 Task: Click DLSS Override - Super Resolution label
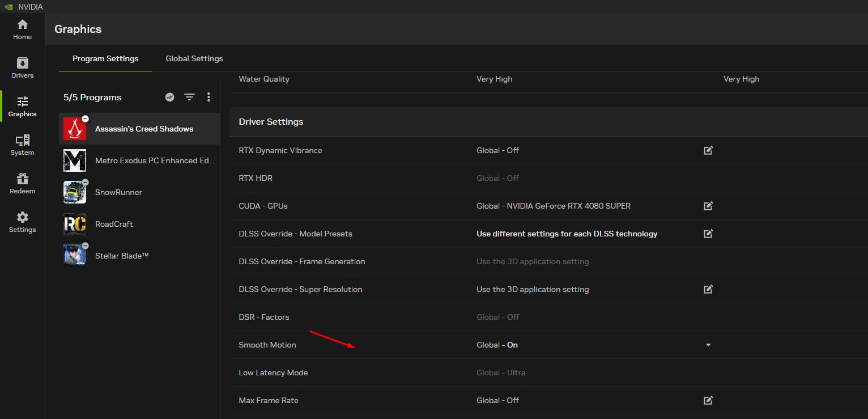point(300,289)
